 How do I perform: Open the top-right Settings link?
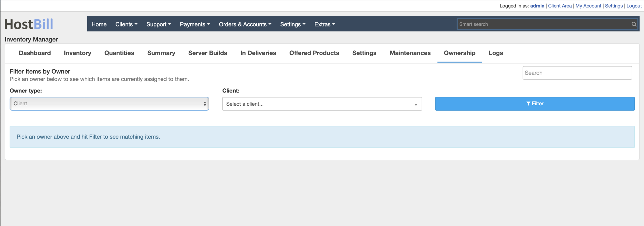click(x=614, y=6)
